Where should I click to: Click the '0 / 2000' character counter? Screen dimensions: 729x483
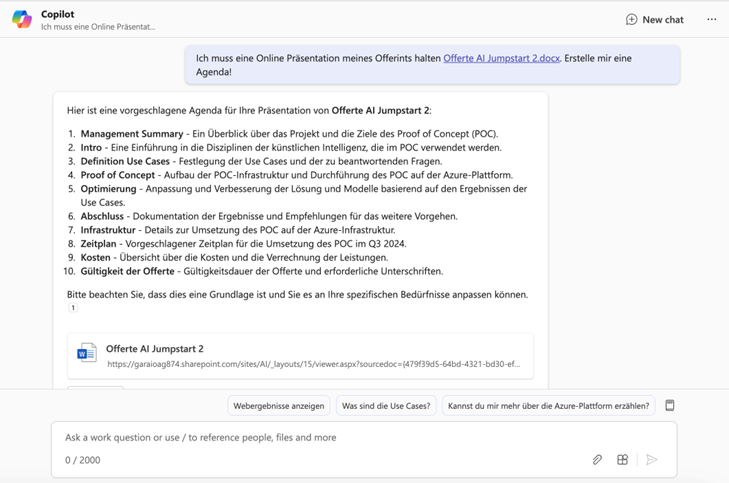pos(83,460)
